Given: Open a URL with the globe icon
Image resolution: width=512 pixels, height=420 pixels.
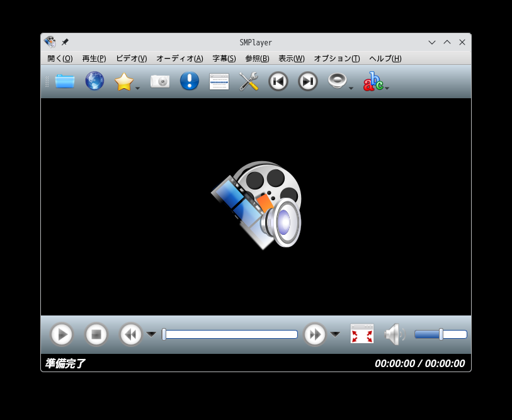Looking at the screenshot, I should [94, 81].
